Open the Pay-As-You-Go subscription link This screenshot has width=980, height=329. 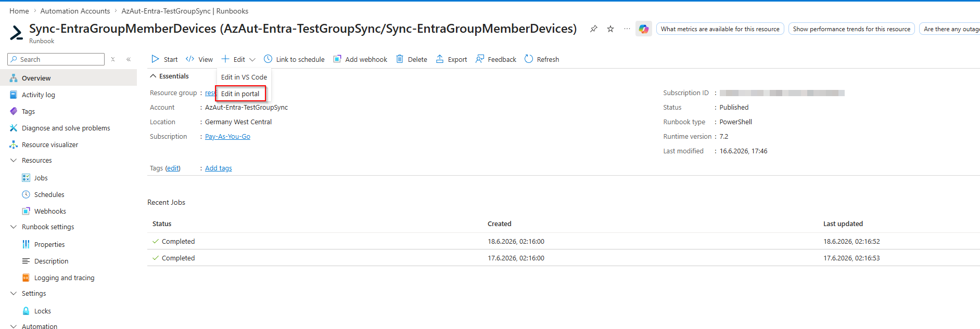(227, 136)
